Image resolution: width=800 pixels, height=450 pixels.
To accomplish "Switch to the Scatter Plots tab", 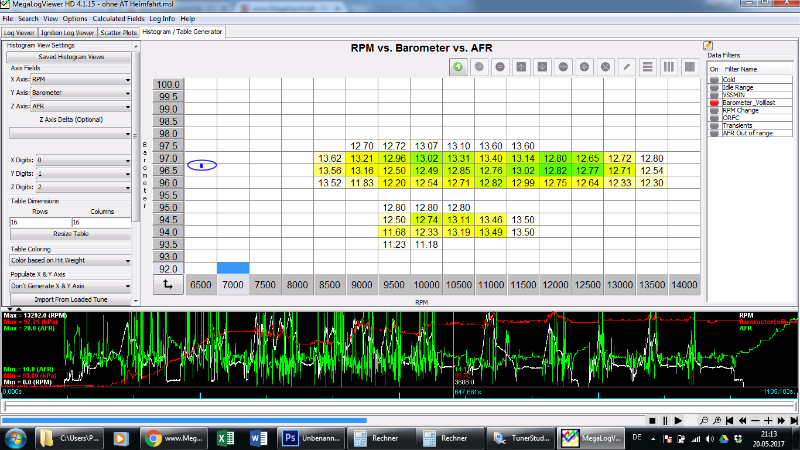I will [118, 32].
